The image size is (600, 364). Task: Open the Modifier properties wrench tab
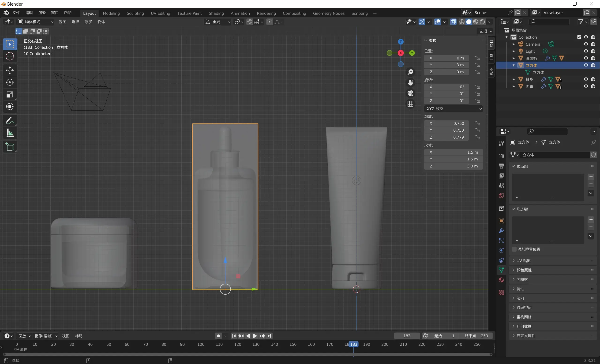[x=501, y=231]
